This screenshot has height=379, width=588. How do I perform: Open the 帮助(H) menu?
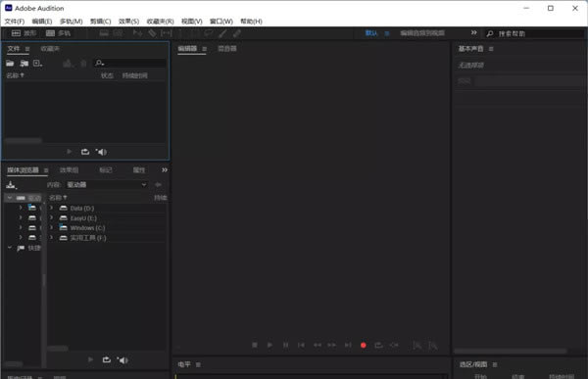[251, 22]
